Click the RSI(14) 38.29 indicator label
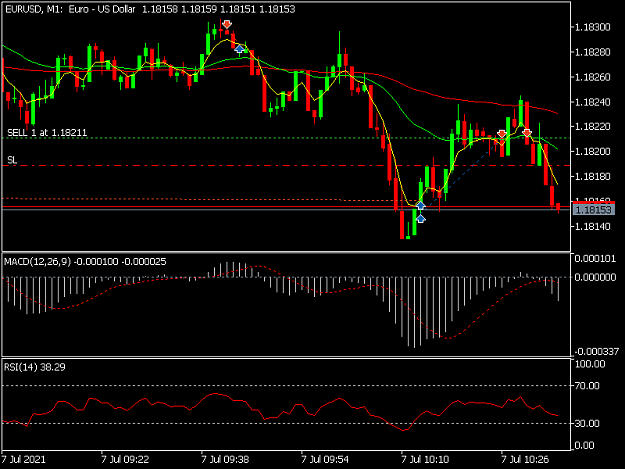 35,367
